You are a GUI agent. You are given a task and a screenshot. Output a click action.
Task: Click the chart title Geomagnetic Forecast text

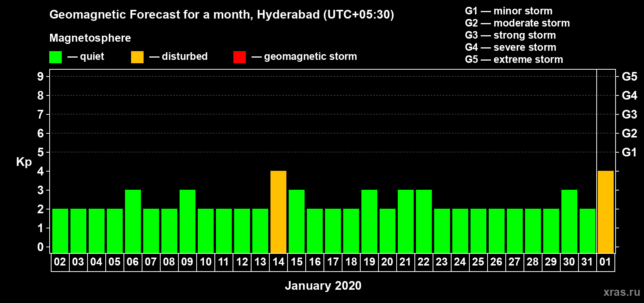222,14
